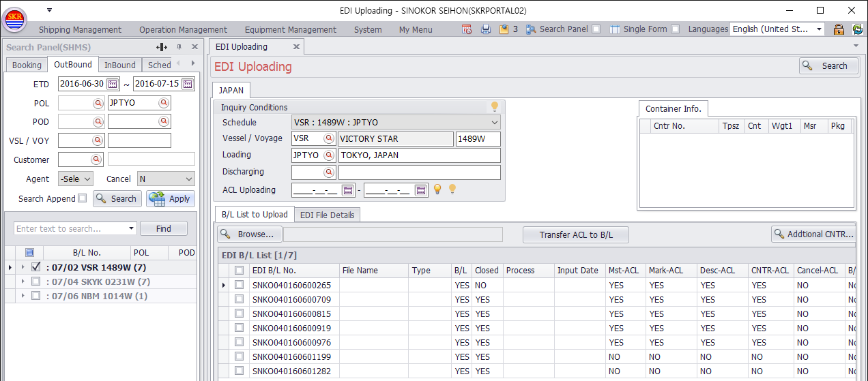Switch to the InBound tab
This screenshot has height=381, width=868.
pos(120,65)
